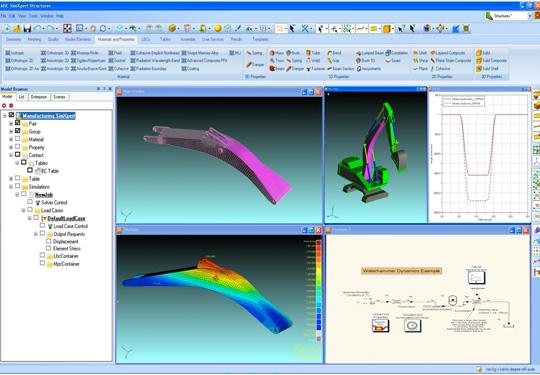Select the Spring property icon
This screenshot has width=540, height=375.
pos(249,53)
